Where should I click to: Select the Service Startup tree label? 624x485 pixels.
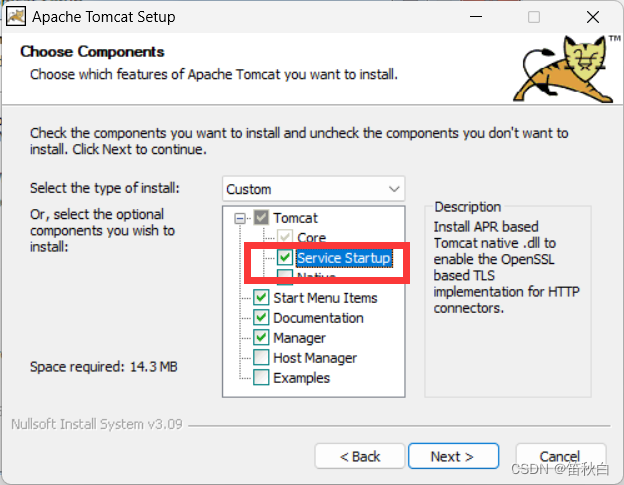[x=344, y=258]
